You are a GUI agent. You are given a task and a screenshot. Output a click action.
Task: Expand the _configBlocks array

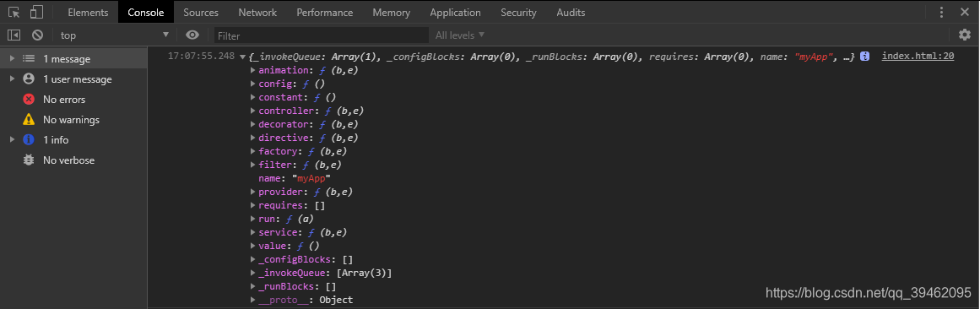click(253, 259)
